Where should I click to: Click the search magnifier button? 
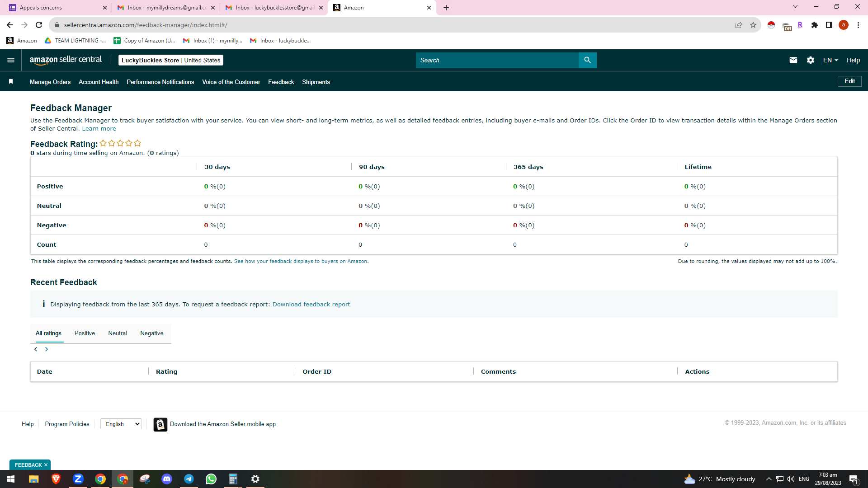(x=587, y=60)
